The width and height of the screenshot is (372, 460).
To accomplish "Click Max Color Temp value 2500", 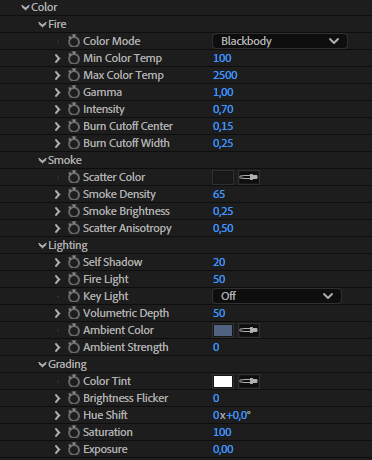I will [225, 75].
